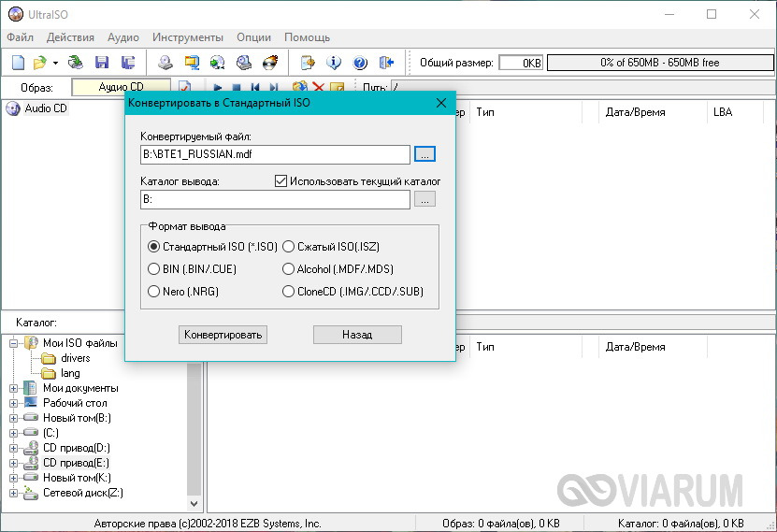777x532 pixels.
Task: Click the Make CD/DVD image drive icon
Action: [x=165, y=63]
